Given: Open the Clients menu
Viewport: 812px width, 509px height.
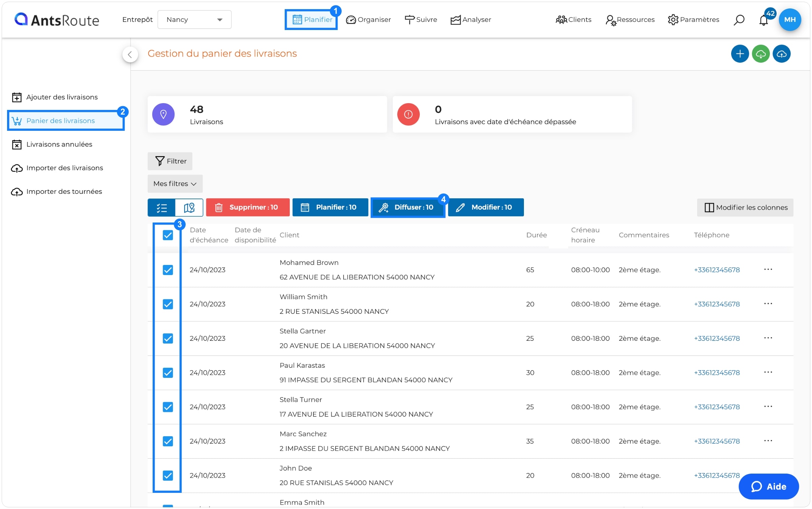Looking at the screenshot, I should (x=573, y=20).
